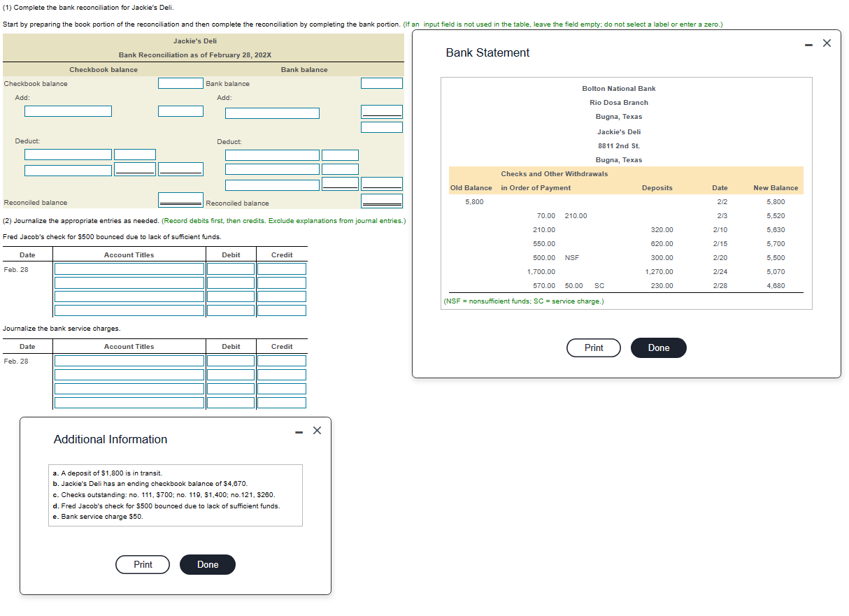849x616 pixels.
Task: Click the 'Journalize the bank service charges' heading
Action: tap(62, 329)
